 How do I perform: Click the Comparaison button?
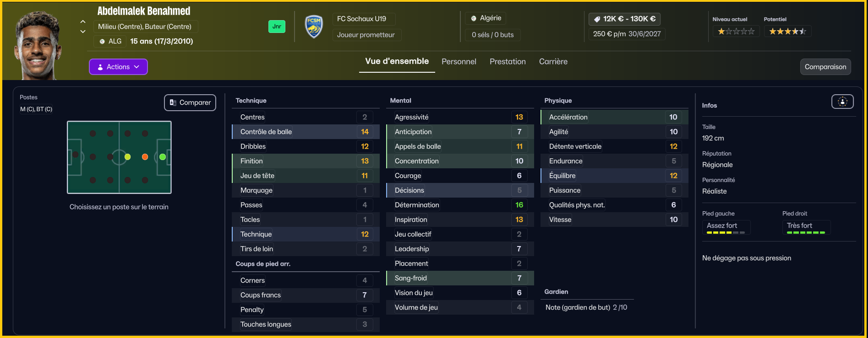click(825, 67)
